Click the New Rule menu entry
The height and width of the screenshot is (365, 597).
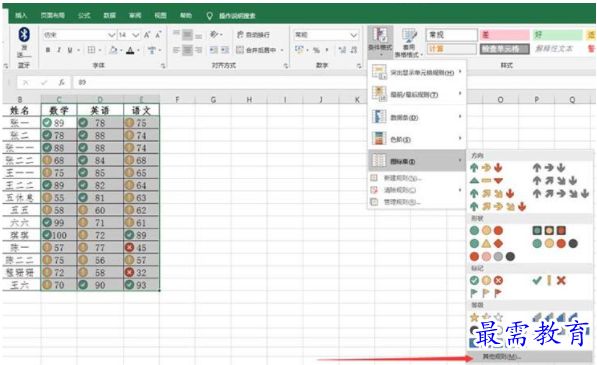click(417, 178)
